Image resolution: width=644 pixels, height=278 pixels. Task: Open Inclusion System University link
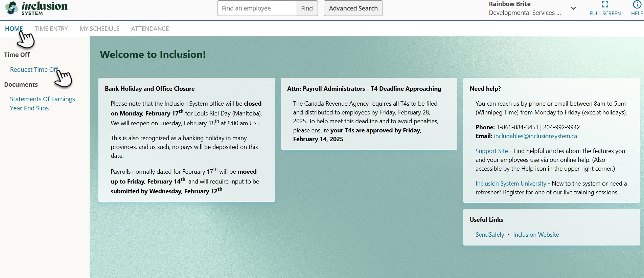pos(511,184)
